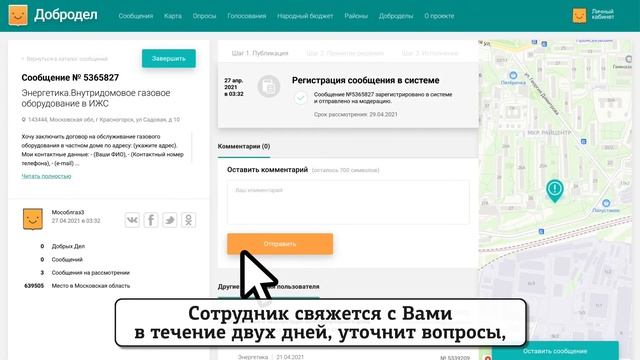Click the address location pin icon

pyautogui.click(x=24, y=120)
